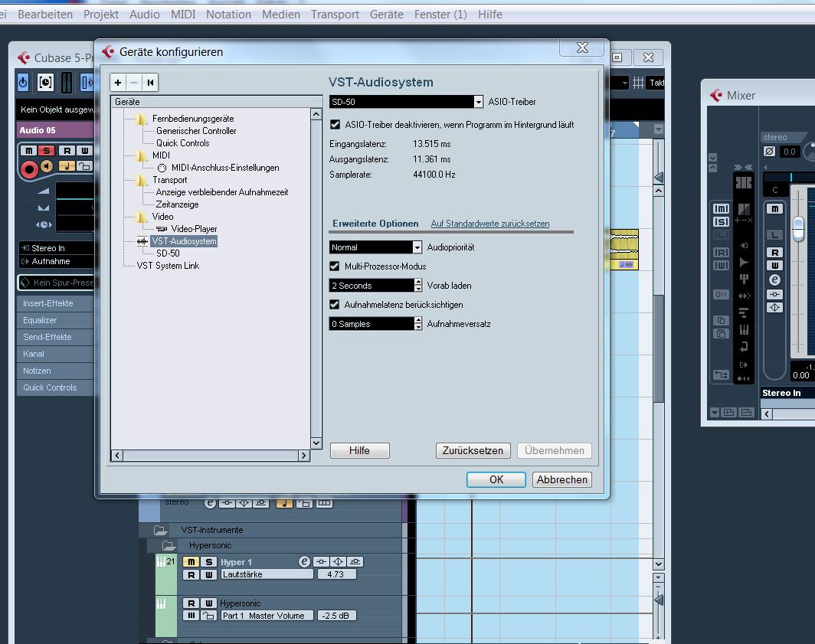
Task: Open the Hilfe menu
Action: tap(490, 15)
